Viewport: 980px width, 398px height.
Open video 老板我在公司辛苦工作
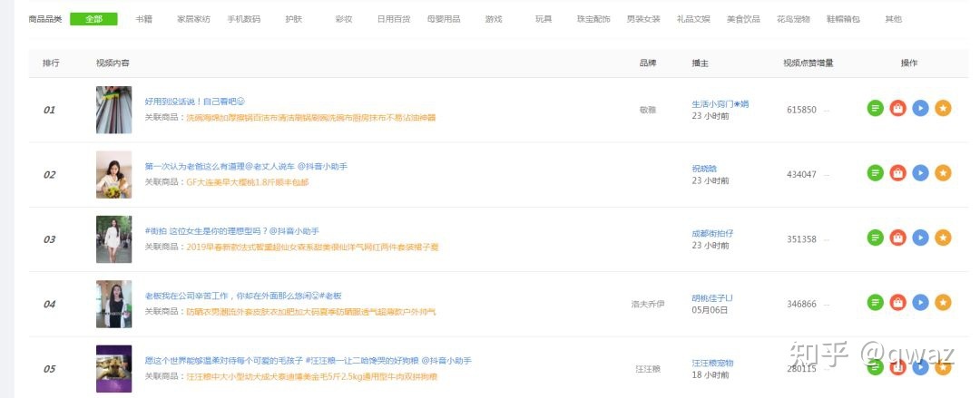(243, 296)
